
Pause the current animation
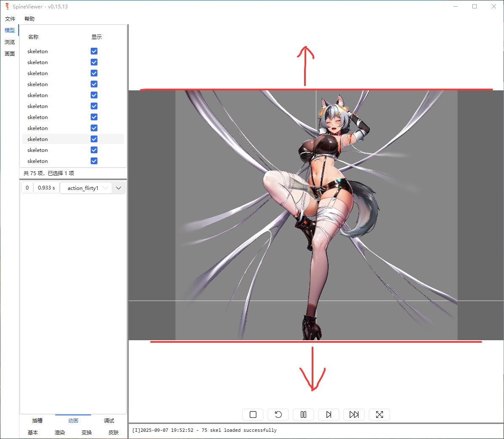303,415
